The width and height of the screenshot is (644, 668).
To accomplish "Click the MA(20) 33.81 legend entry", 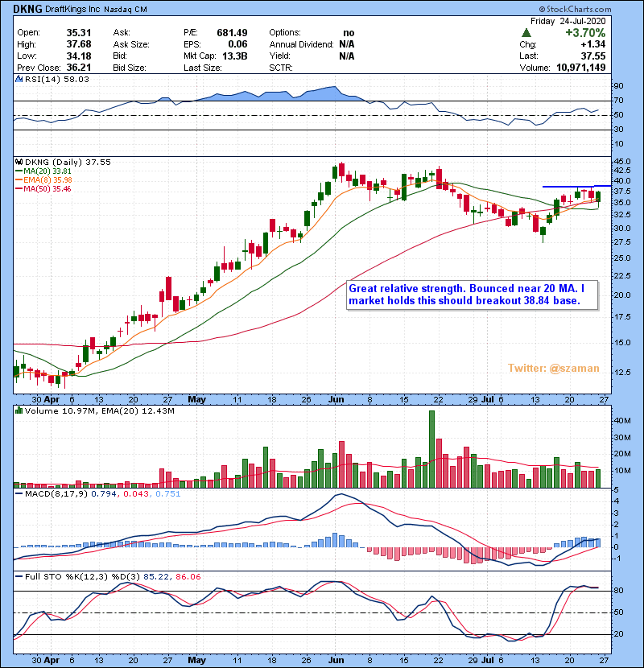I will 43,171.
